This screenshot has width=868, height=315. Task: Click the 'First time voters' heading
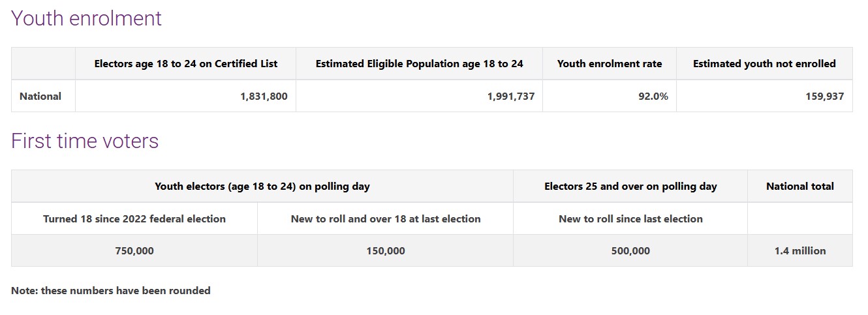click(85, 141)
